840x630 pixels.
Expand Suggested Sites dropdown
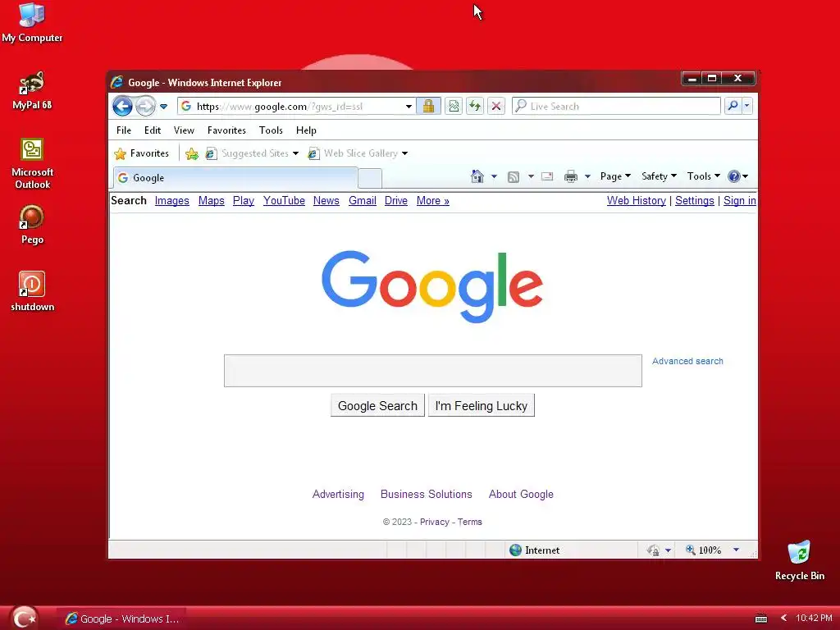click(295, 153)
